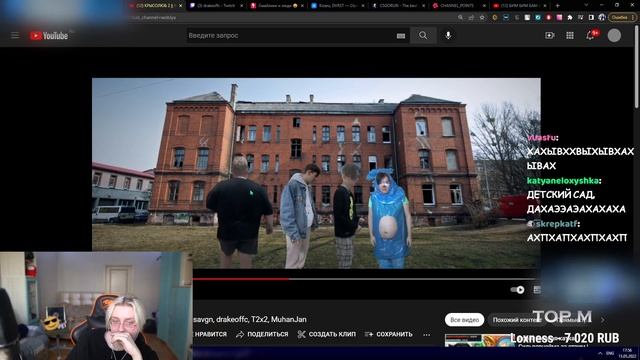This screenshot has height=360, width=640.
Task: Open the puzzle-piece extensions menu
Action: (x=570, y=18)
